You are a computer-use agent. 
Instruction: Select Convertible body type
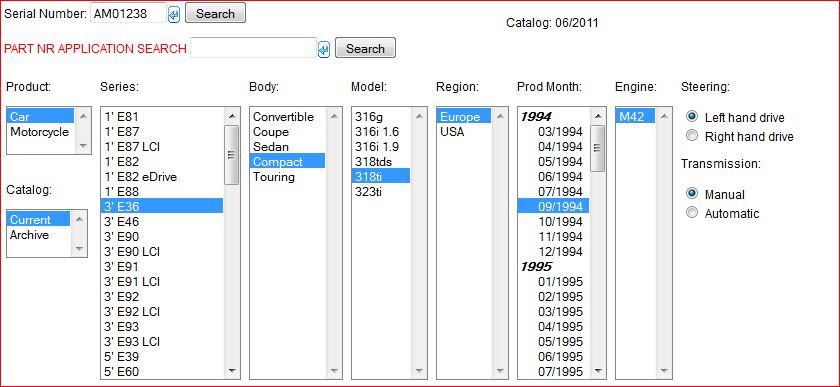tap(288, 116)
